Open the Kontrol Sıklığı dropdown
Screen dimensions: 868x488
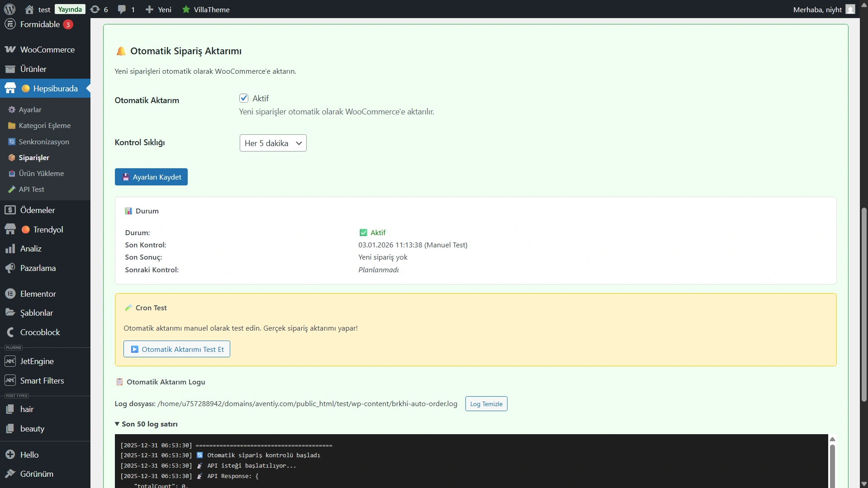coord(273,143)
